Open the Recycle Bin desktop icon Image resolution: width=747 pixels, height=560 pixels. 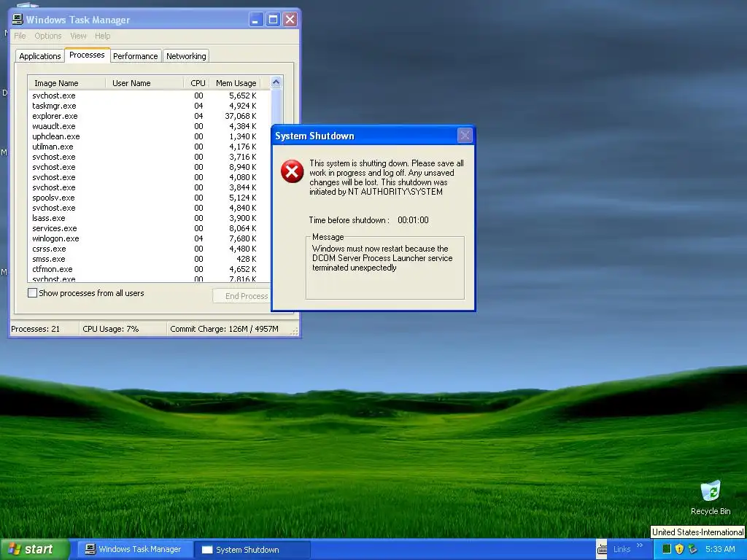pos(711,497)
